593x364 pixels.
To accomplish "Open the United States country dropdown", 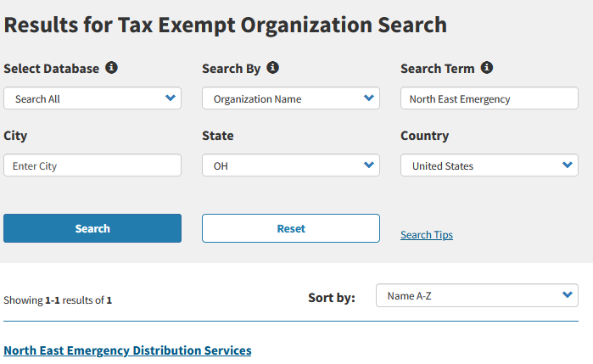I will click(x=490, y=165).
